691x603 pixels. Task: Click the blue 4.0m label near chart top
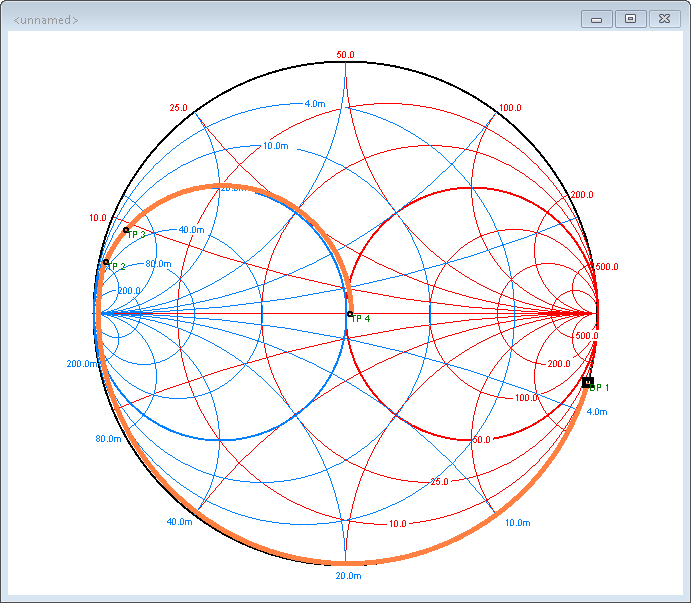click(x=314, y=104)
